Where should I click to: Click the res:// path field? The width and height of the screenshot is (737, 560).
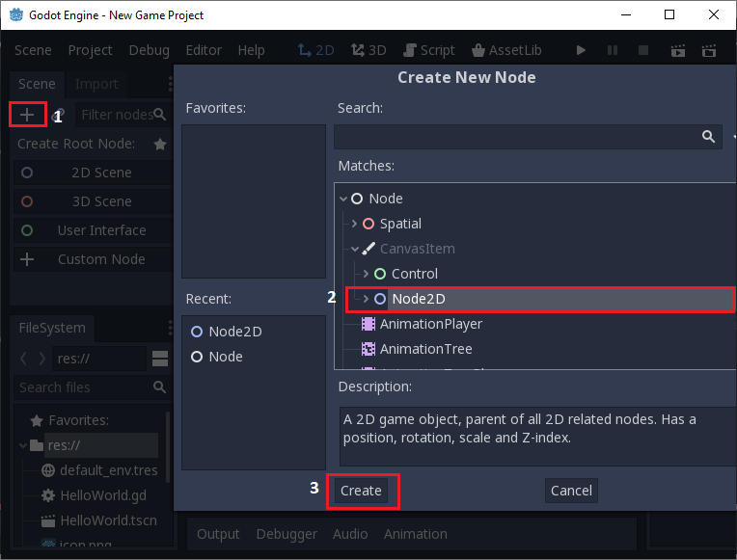click(x=99, y=359)
